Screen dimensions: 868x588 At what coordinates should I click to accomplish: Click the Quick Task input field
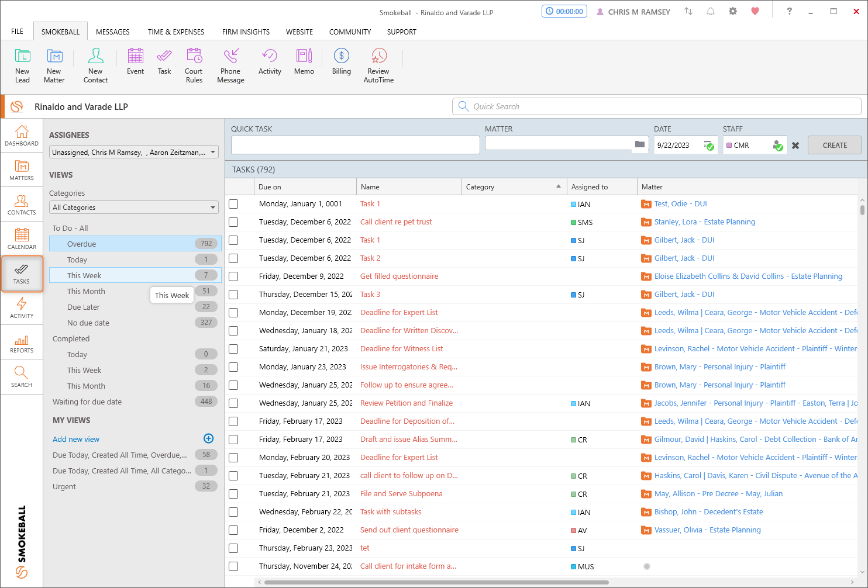[x=356, y=145]
